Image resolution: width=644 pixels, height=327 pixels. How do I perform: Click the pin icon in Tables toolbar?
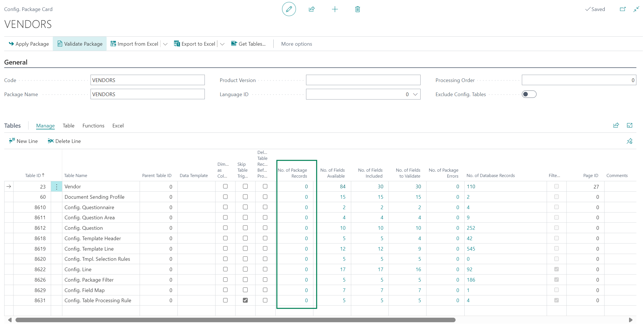tap(630, 141)
